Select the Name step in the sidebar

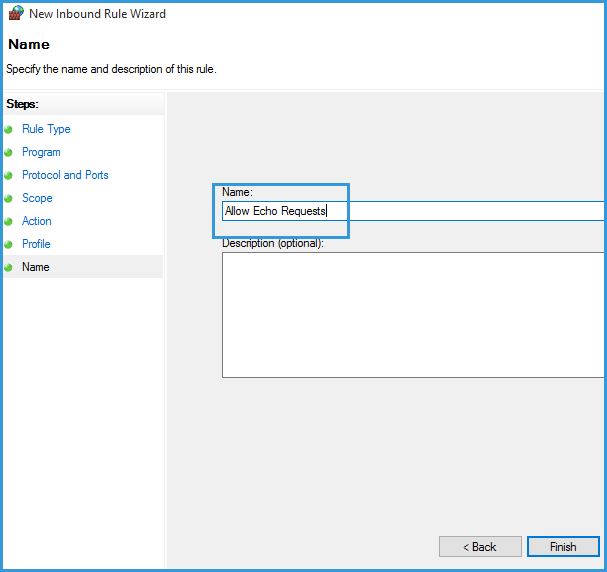pyautogui.click(x=36, y=267)
